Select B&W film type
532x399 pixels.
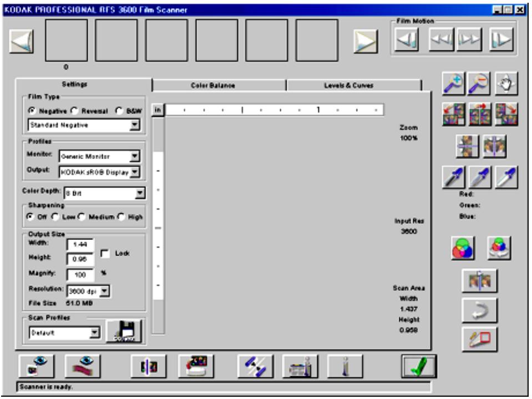pyautogui.click(x=119, y=111)
